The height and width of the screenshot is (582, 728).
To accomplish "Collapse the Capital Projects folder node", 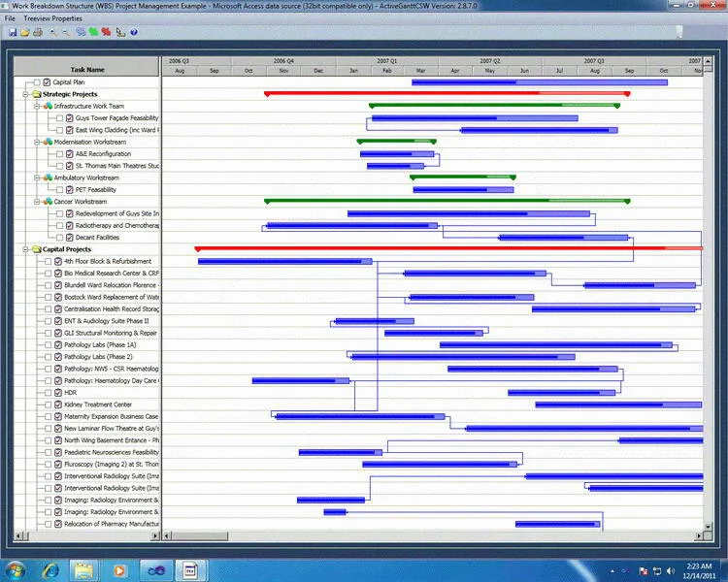I will [x=25, y=249].
